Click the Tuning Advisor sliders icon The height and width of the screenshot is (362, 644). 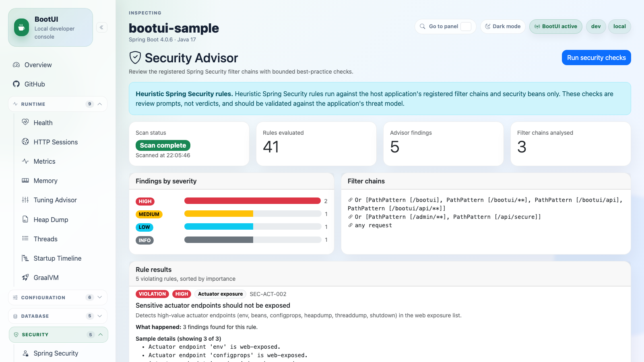[x=25, y=200]
